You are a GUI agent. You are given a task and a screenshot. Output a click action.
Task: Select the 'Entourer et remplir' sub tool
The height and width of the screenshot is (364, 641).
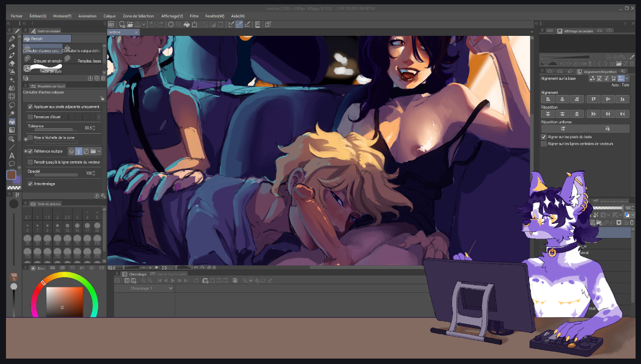[x=47, y=61]
